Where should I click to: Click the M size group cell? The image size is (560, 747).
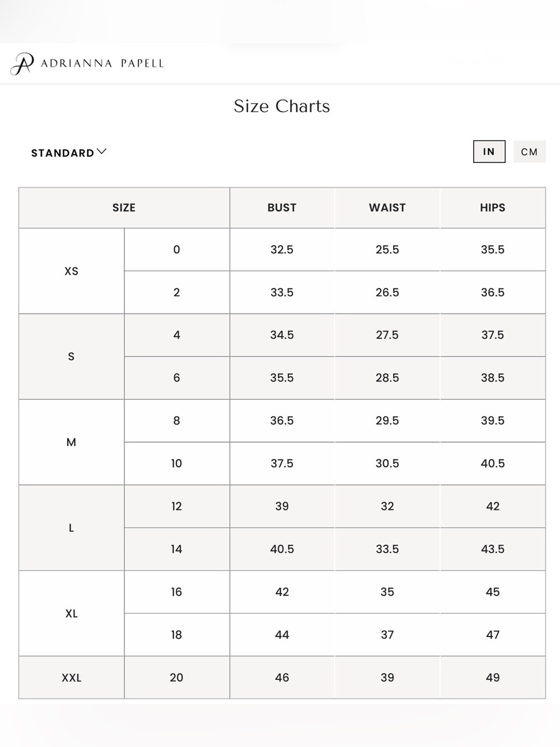coord(71,442)
